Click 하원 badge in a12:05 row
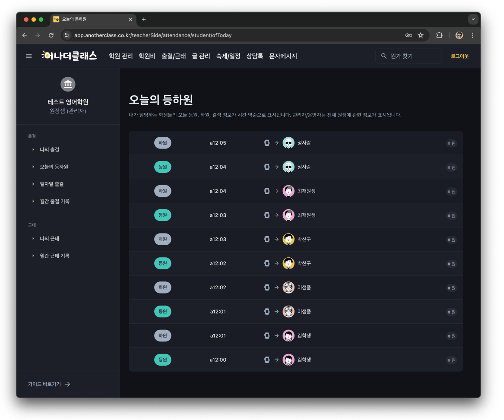The width and height of the screenshot is (504, 420). (163, 143)
